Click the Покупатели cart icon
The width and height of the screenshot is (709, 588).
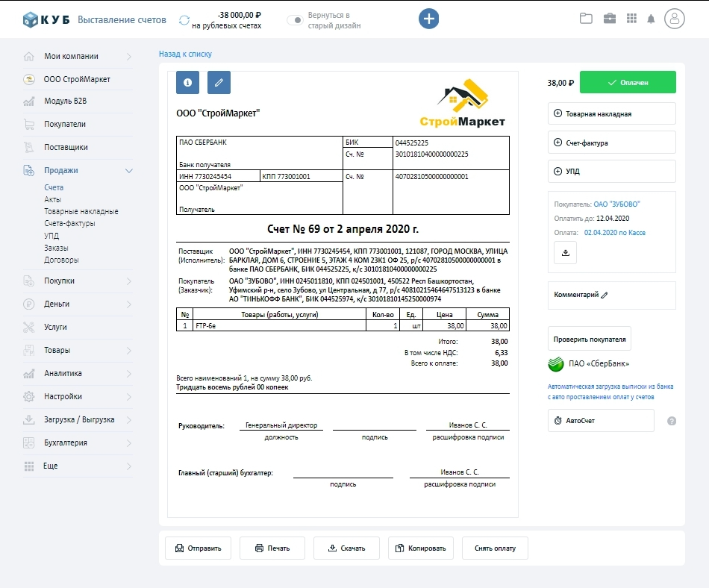coord(29,125)
